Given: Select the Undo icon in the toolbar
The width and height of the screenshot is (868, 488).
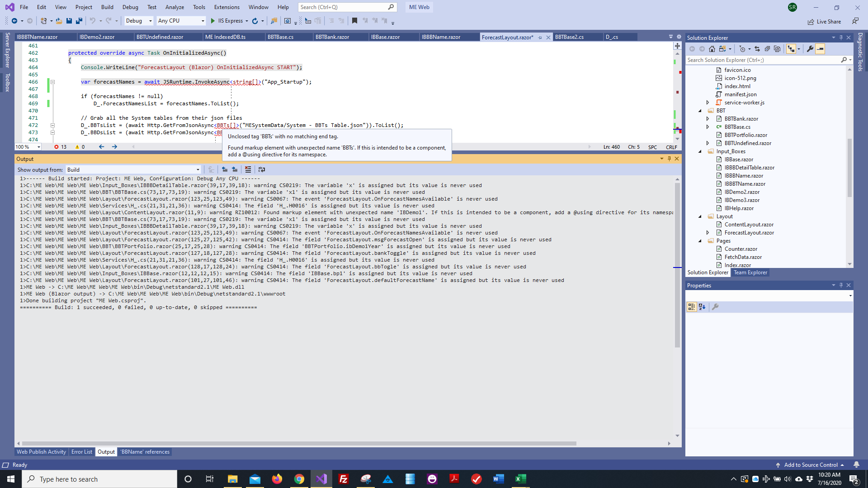Looking at the screenshot, I should (92, 21).
